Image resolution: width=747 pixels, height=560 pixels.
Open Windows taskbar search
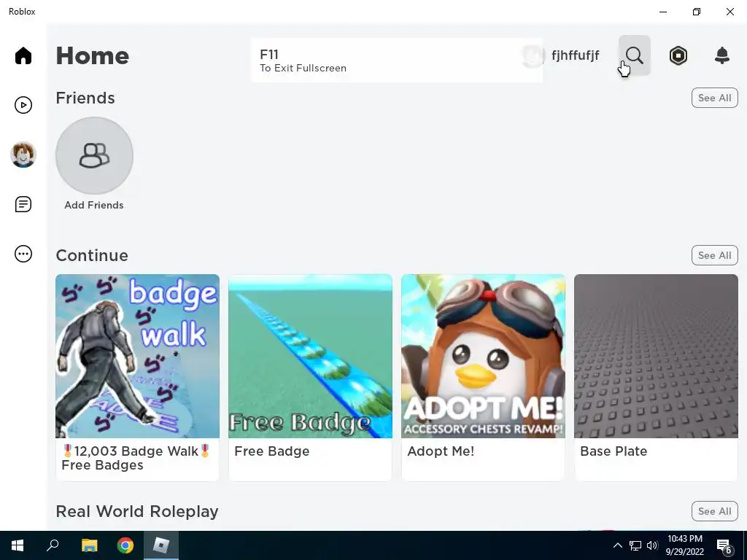(53, 545)
